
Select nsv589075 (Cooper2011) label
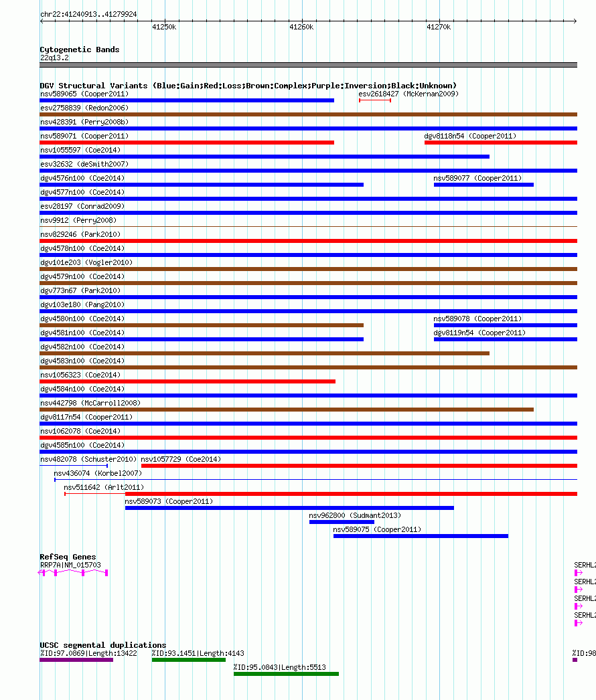pyautogui.click(x=377, y=530)
